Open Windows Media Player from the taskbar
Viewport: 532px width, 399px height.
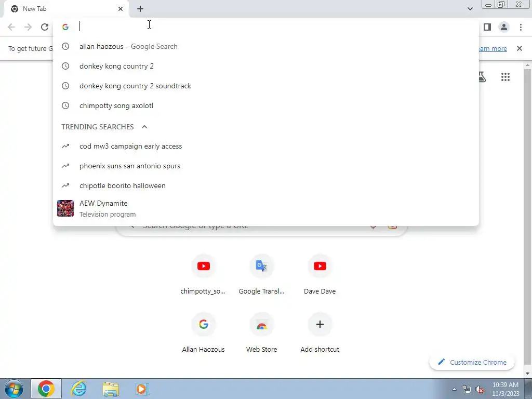(x=141, y=389)
